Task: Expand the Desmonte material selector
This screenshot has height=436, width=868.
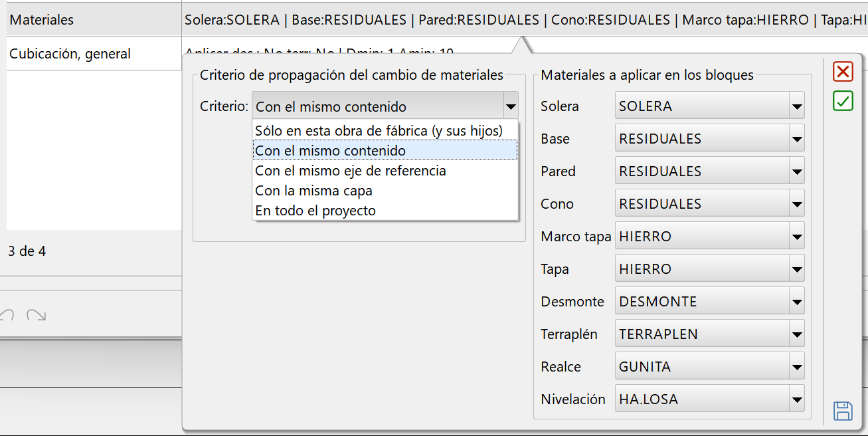Action: pos(795,300)
